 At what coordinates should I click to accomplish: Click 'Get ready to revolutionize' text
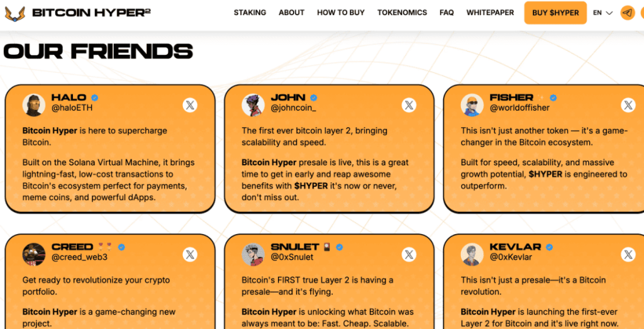(x=70, y=281)
